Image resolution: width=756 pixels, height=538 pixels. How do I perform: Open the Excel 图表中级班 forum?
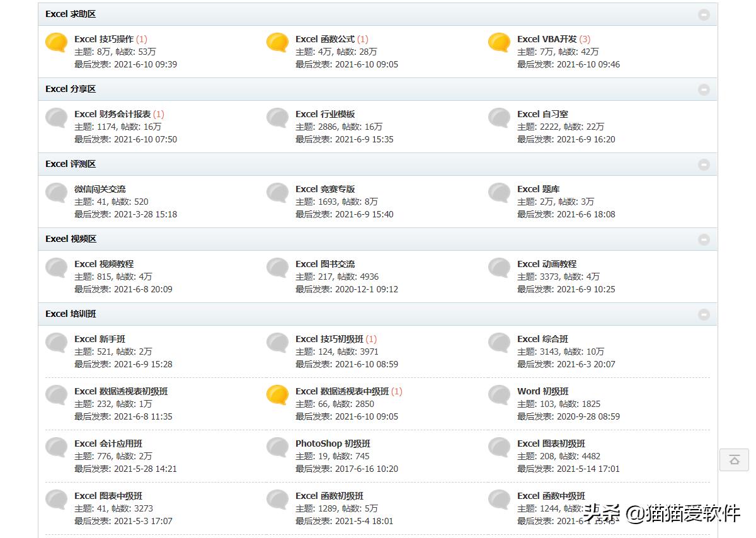pos(108,496)
